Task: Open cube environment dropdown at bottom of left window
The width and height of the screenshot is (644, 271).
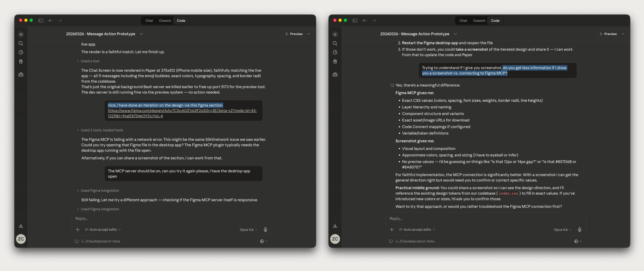Action: coord(264,241)
